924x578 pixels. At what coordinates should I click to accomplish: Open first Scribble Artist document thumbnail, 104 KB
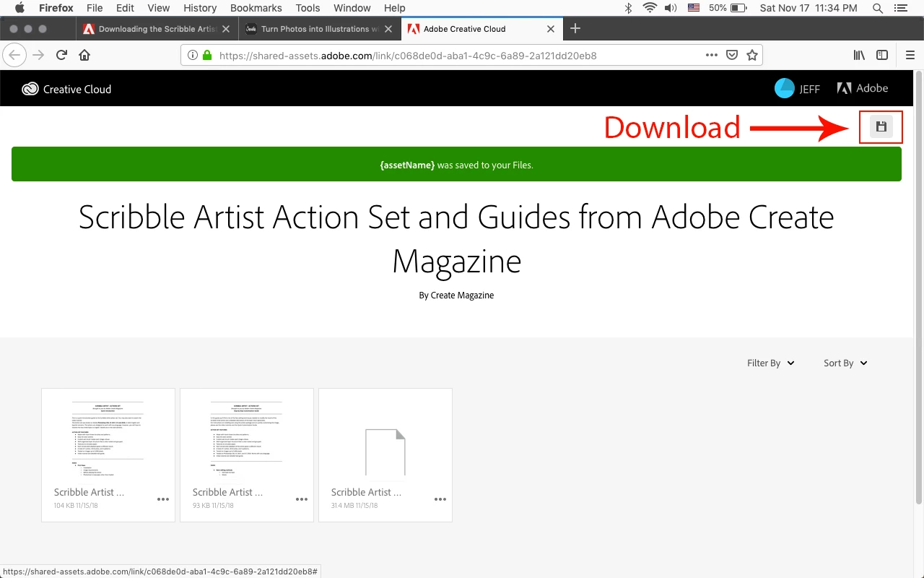(x=108, y=439)
